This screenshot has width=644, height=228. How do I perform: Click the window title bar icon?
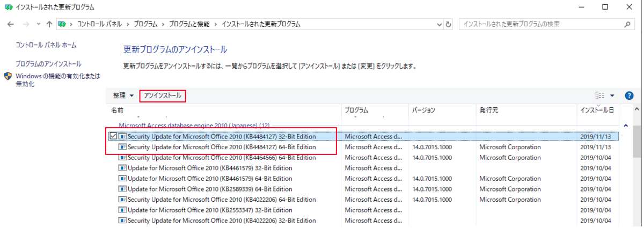pos(9,8)
